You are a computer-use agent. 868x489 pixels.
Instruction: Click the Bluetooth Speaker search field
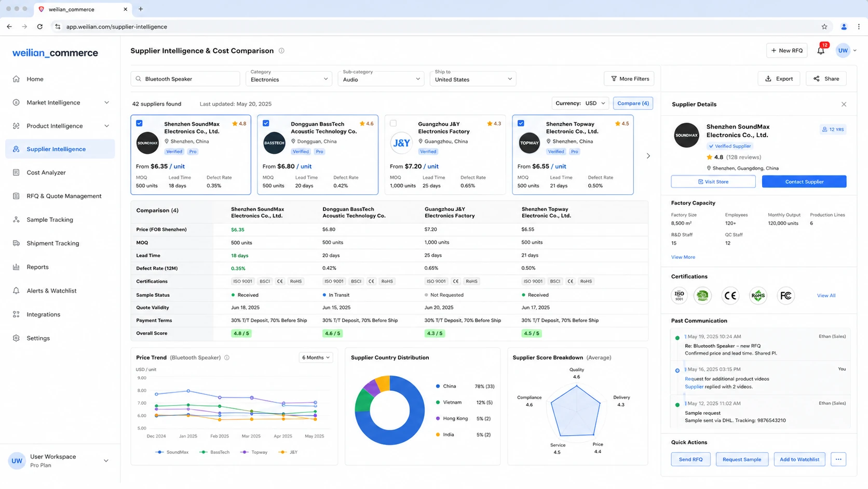click(x=185, y=79)
